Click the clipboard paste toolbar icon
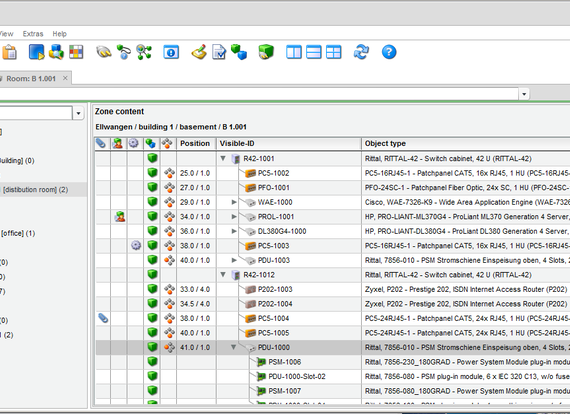The height and width of the screenshot is (414, 570). coord(9,52)
